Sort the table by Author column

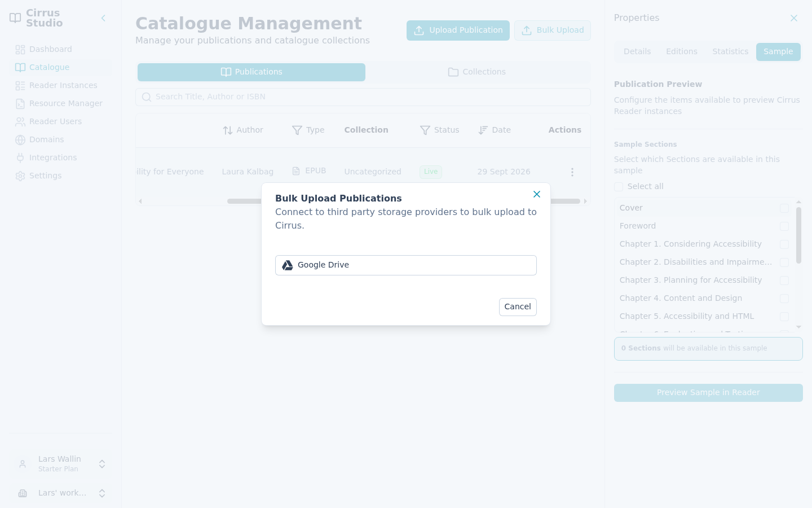point(243,130)
